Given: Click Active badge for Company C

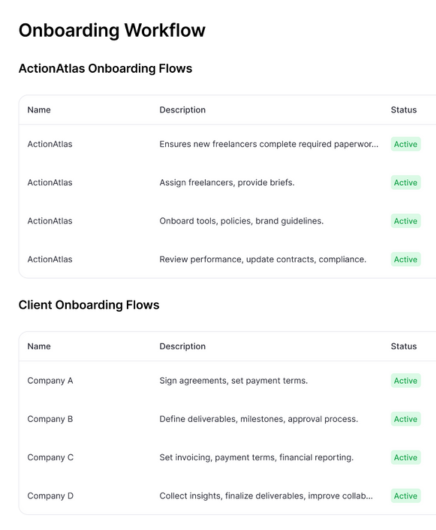Looking at the screenshot, I should point(406,457).
